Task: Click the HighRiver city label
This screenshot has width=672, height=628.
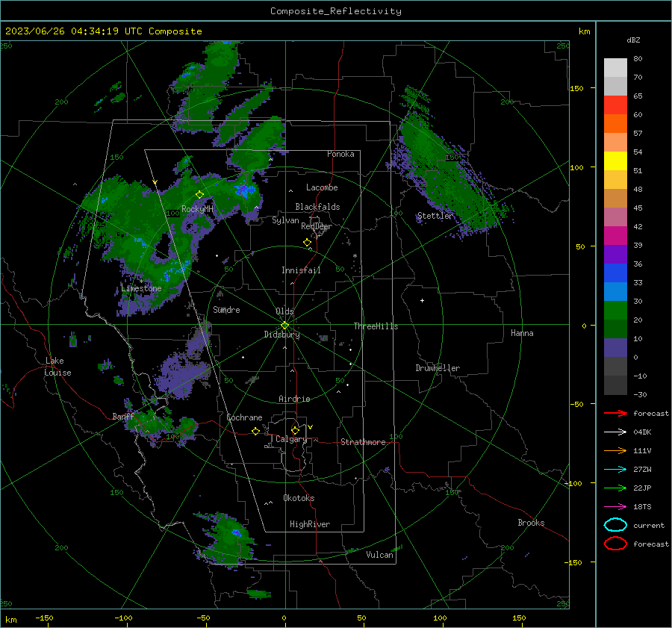Action: (310, 524)
